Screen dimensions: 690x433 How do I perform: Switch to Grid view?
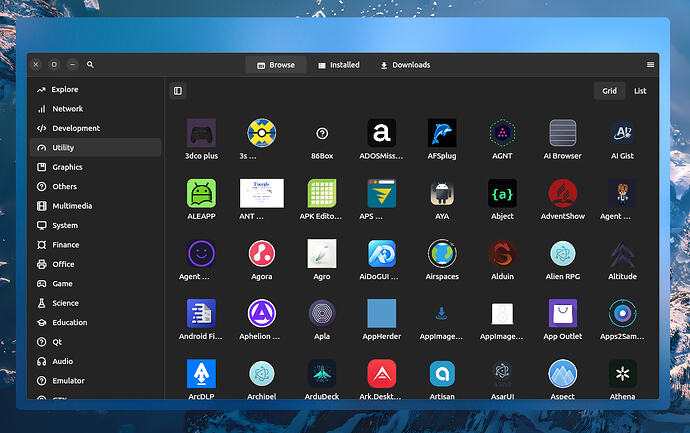click(x=609, y=91)
